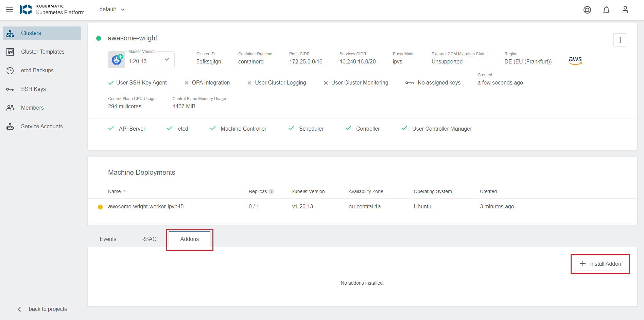Click the Region value DE (EU (Frankfurt))
This screenshot has height=320, width=644.
coord(528,61)
